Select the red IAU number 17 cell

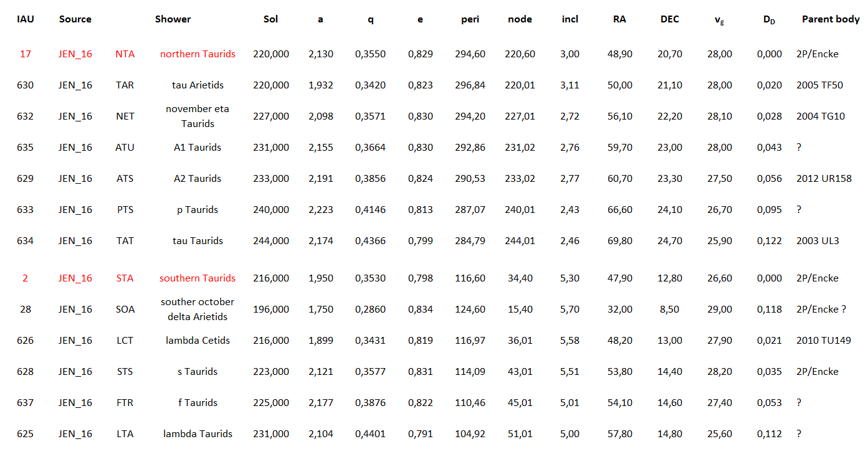tap(26, 54)
